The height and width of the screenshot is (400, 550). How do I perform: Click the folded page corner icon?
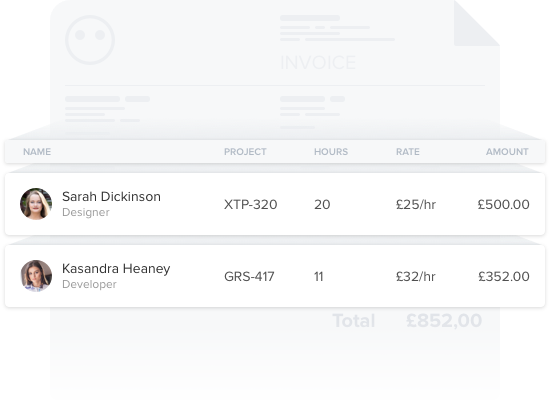477,23
